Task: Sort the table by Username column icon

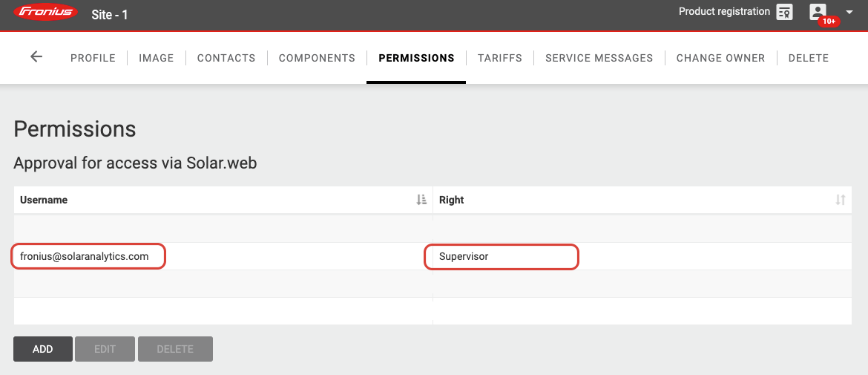Action: coord(421,200)
